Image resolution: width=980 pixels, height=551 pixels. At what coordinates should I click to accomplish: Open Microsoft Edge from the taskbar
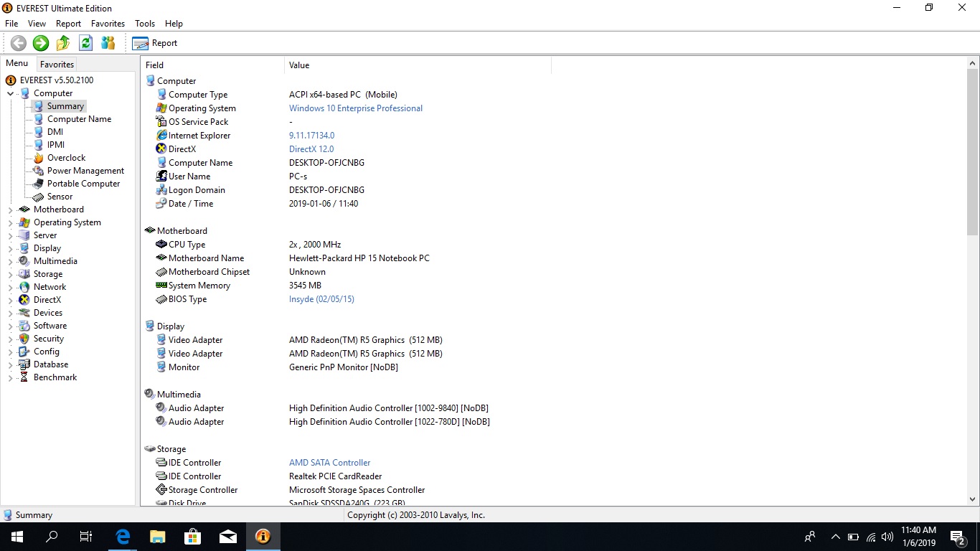pos(123,537)
